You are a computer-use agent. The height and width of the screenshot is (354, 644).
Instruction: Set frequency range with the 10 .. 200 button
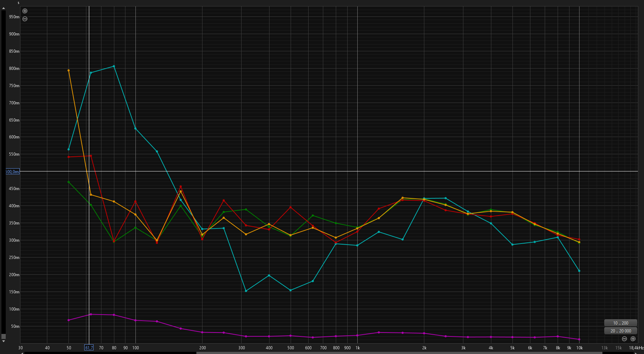[621, 323]
